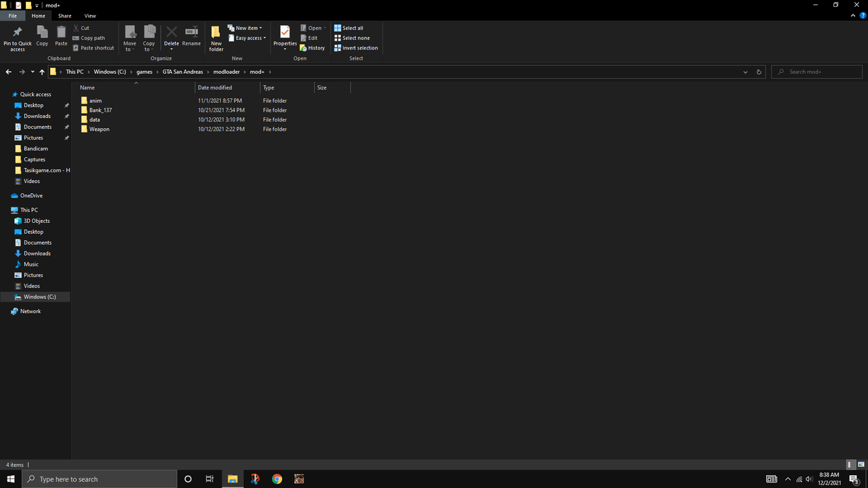Click Select all in the ribbon
The height and width of the screenshot is (488, 868).
click(x=349, y=28)
